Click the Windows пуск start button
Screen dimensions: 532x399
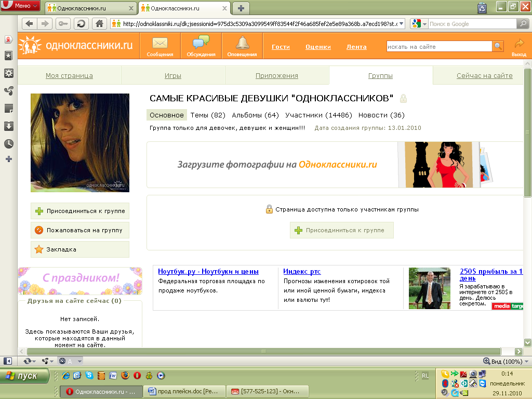coord(24,376)
